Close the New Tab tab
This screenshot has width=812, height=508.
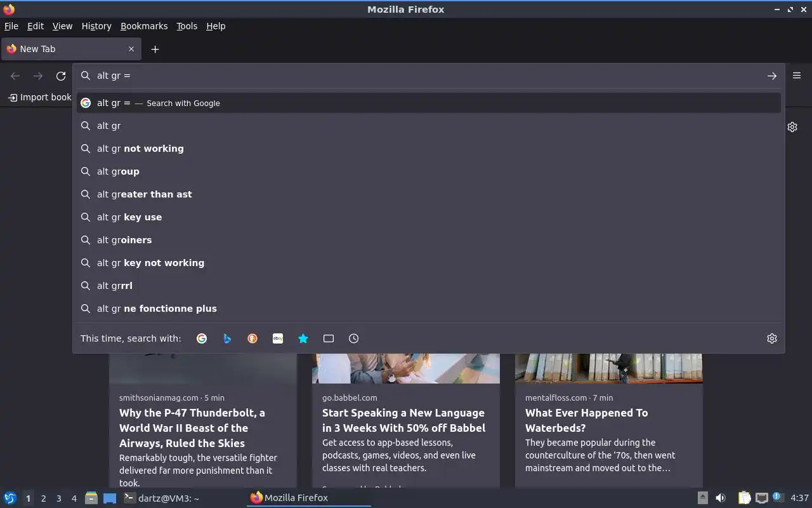coord(131,49)
